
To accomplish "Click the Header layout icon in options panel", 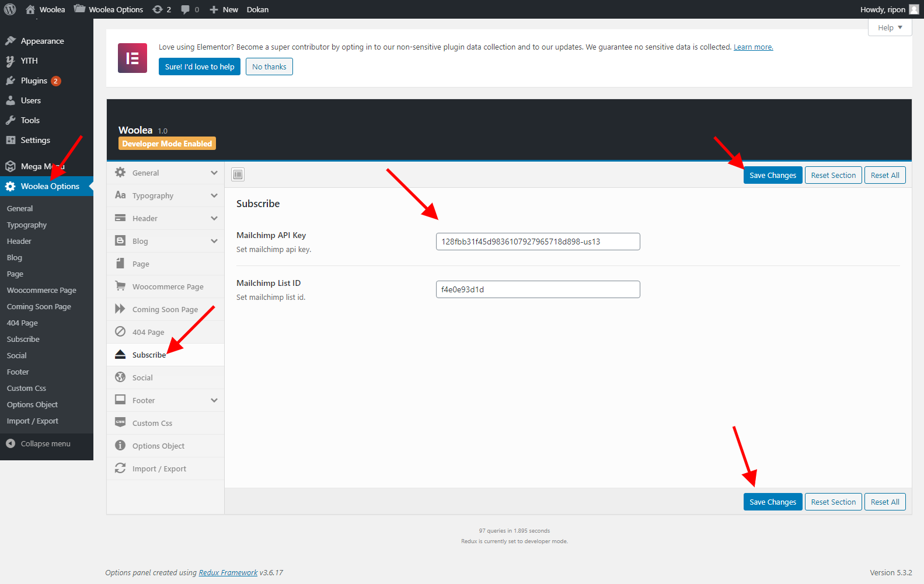I will coord(120,218).
